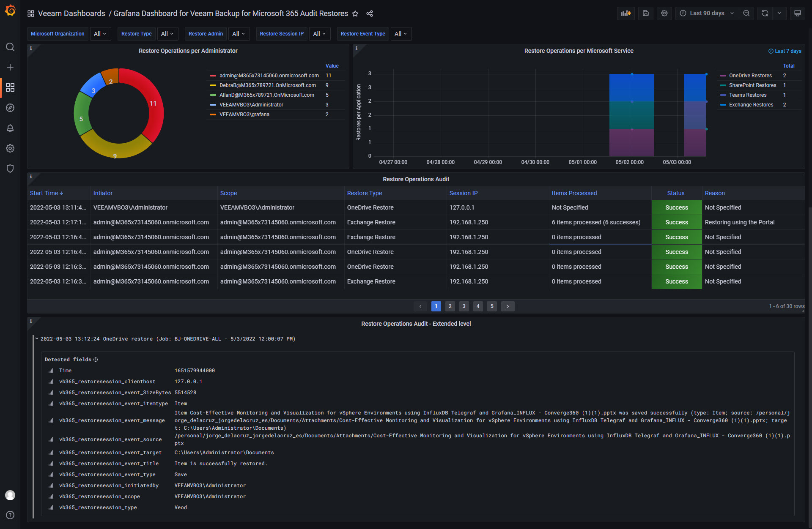Star this dashboard as favorite

[355, 14]
